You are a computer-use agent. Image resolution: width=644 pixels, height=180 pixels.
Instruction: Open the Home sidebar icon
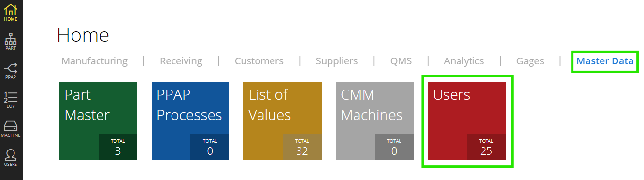[x=11, y=13]
